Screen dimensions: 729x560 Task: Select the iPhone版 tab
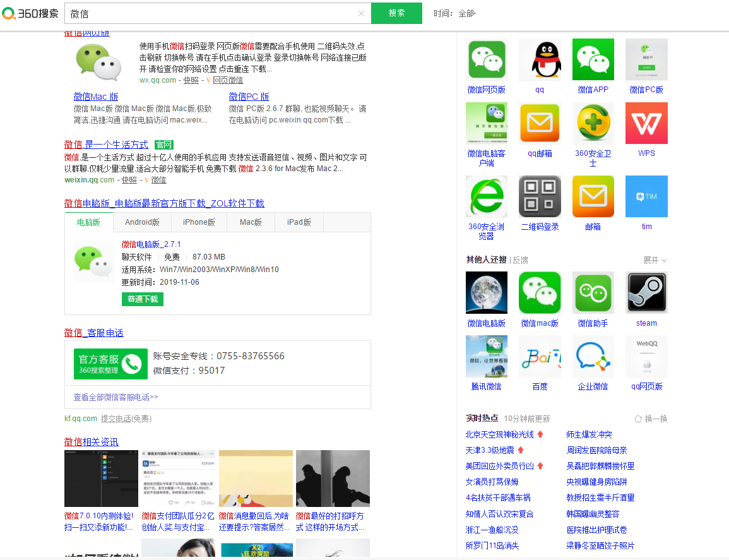199,222
